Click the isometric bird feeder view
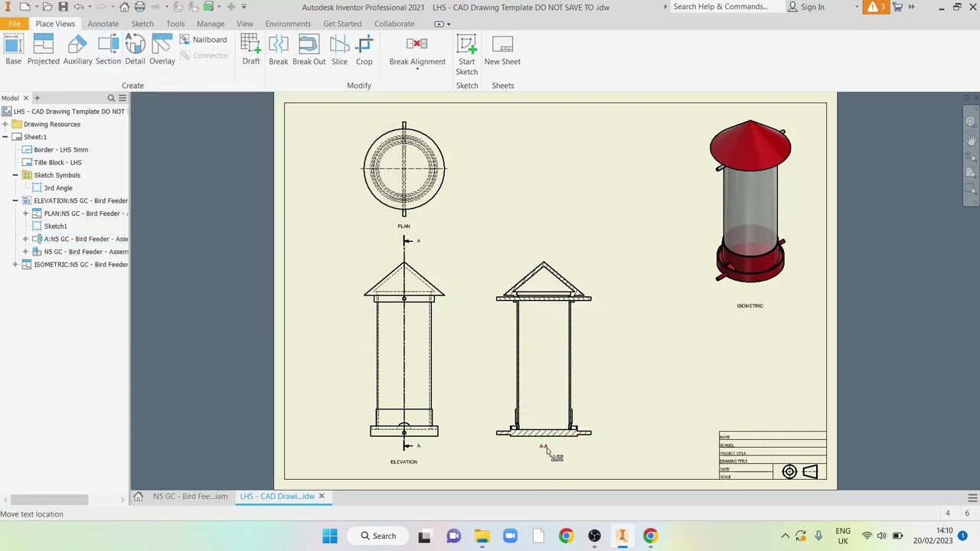980x551 pixels. coord(750,202)
